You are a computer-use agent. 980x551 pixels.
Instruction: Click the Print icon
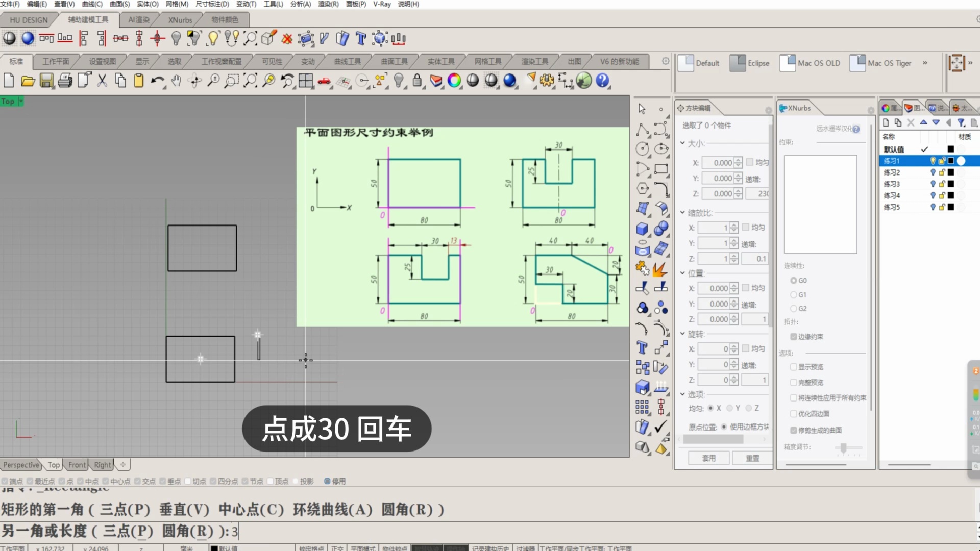(x=65, y=81)
